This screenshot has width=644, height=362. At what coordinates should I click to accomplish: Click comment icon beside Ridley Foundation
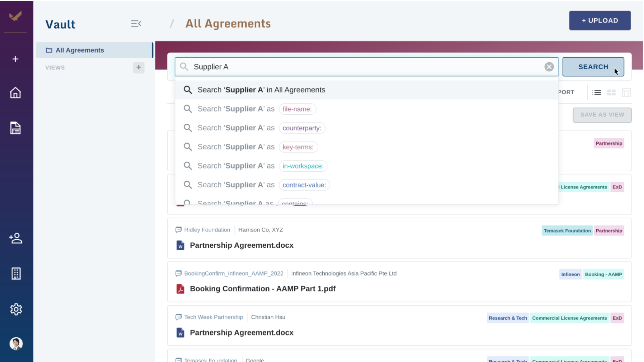coord(178,230)
